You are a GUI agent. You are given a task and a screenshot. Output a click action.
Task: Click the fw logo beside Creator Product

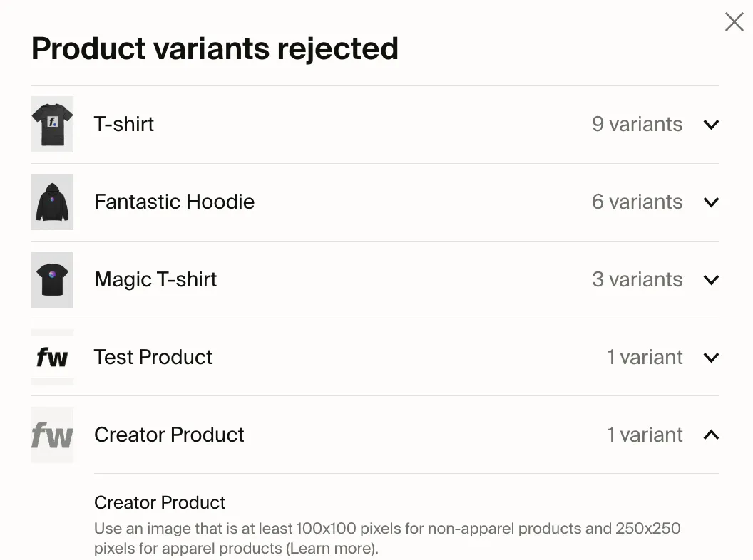(52, 435)
